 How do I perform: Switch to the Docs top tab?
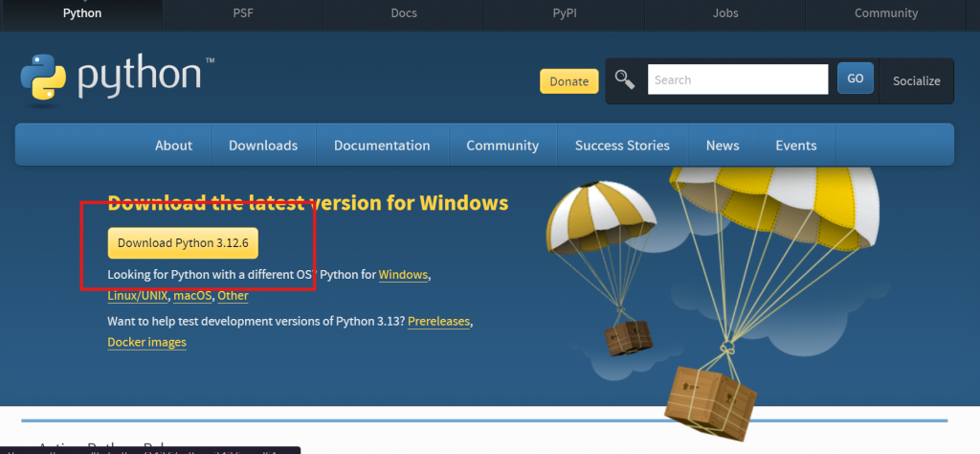(x=404, y=13)
